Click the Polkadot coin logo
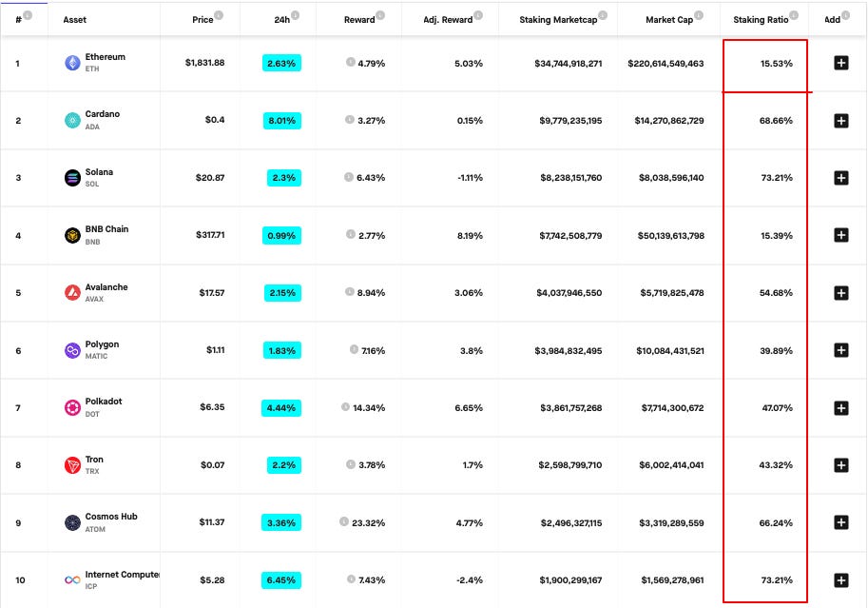Screen dimensions: 868x608 (72, 408)
